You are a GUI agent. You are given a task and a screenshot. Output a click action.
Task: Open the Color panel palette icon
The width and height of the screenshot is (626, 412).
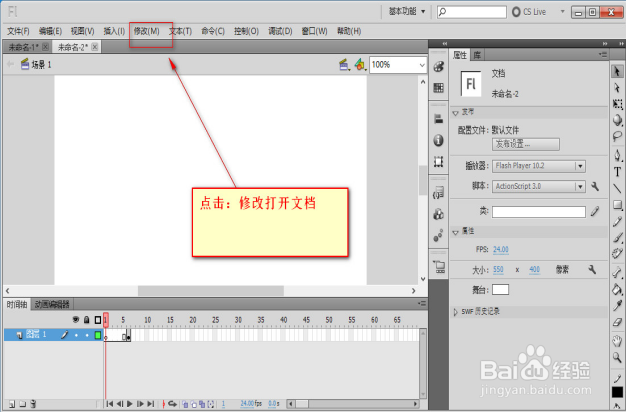click(x=438, y=67)
